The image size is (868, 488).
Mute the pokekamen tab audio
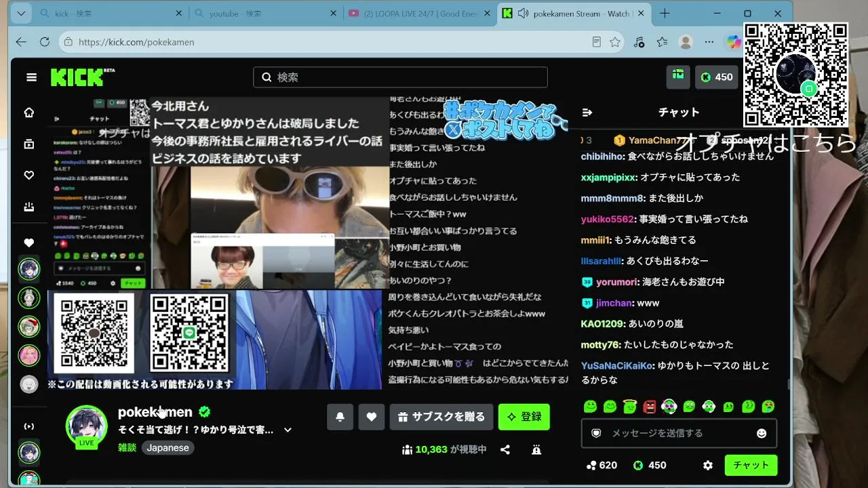click(x=523, y=14)
